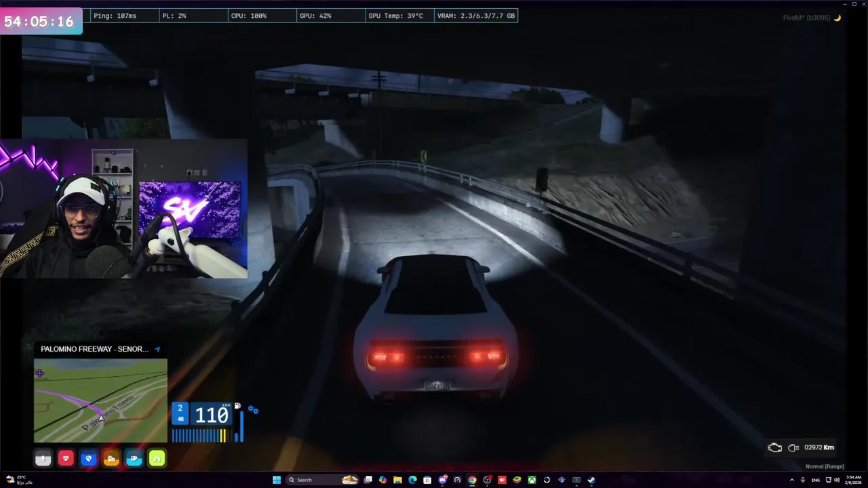Click the 54:05:16 stream timer
Screen dimensions: 868x488
pos(39,21)
